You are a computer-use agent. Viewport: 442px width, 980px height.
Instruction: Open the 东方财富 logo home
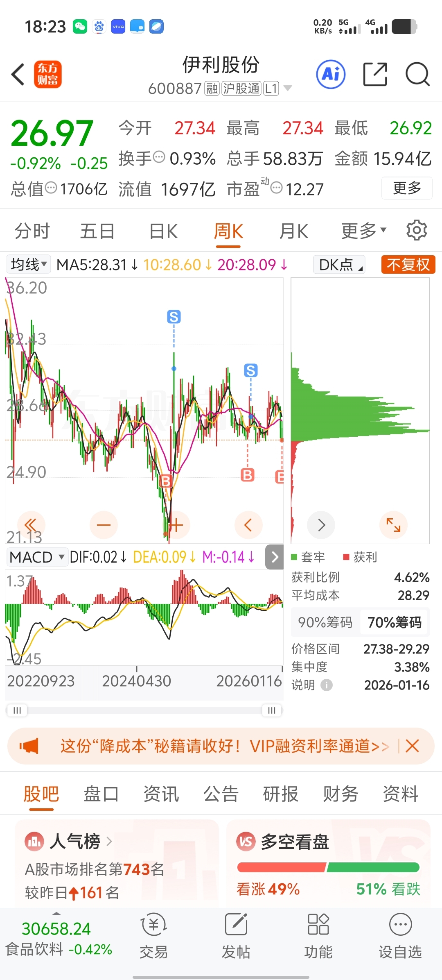pos(47,75)
